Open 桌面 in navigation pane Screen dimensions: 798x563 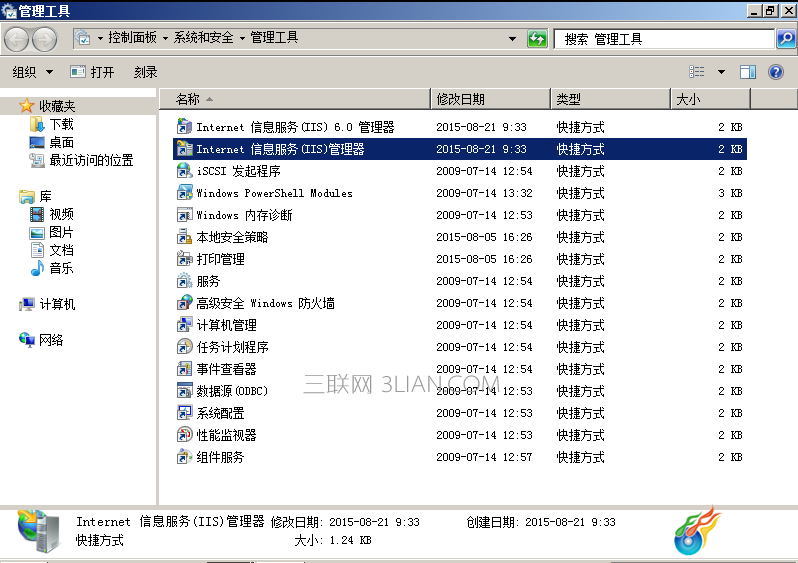(62, 142)
